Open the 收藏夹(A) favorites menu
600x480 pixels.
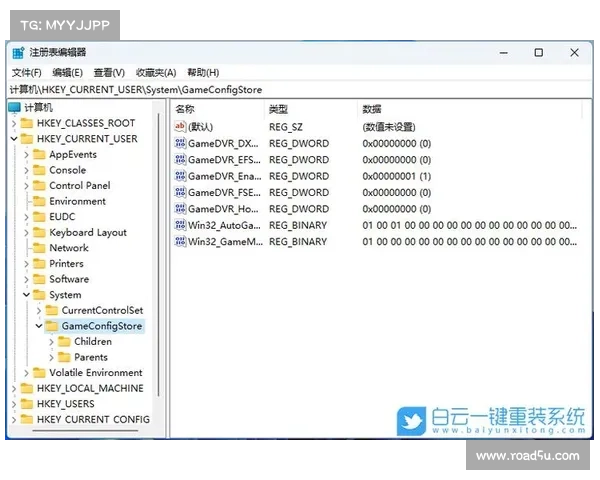click(155, 72)
